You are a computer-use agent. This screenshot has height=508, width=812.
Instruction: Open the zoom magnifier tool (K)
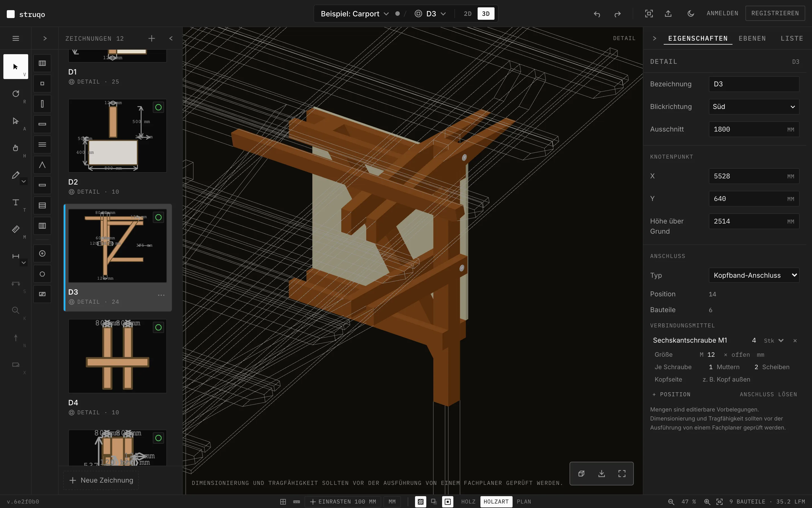click(x=16, y=310)
